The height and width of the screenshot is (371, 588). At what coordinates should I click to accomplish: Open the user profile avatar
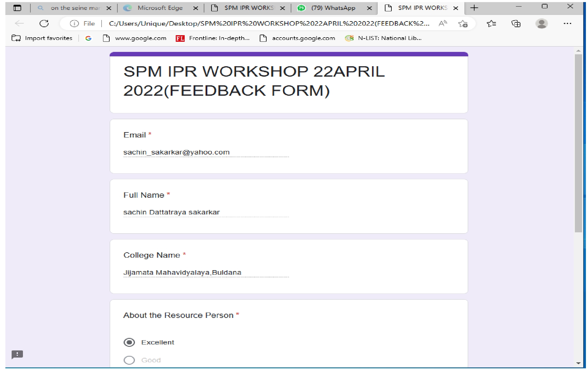[542, 23]
